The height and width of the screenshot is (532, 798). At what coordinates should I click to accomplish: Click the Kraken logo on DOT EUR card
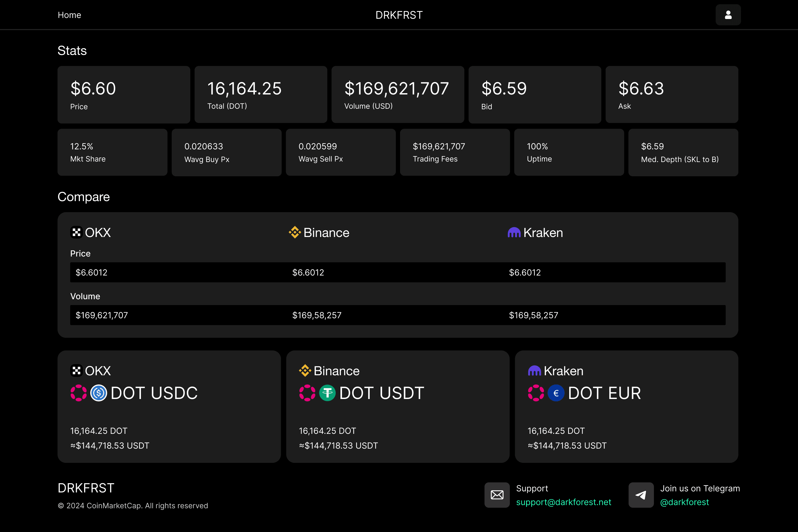534,370
